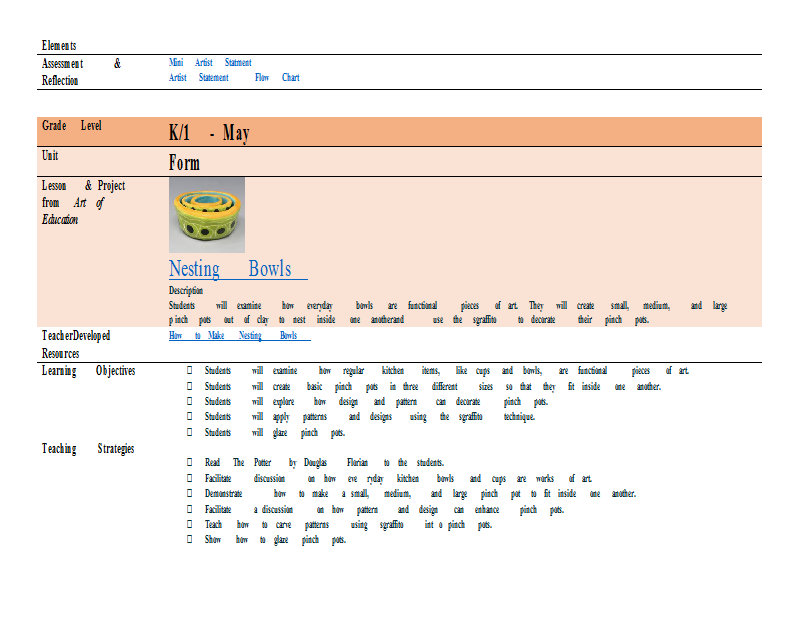The width and height of the screenshot is (800, 618).
Task: Check box for 'Read The Potter by Douglas Florian'
Action: (189, 462)
